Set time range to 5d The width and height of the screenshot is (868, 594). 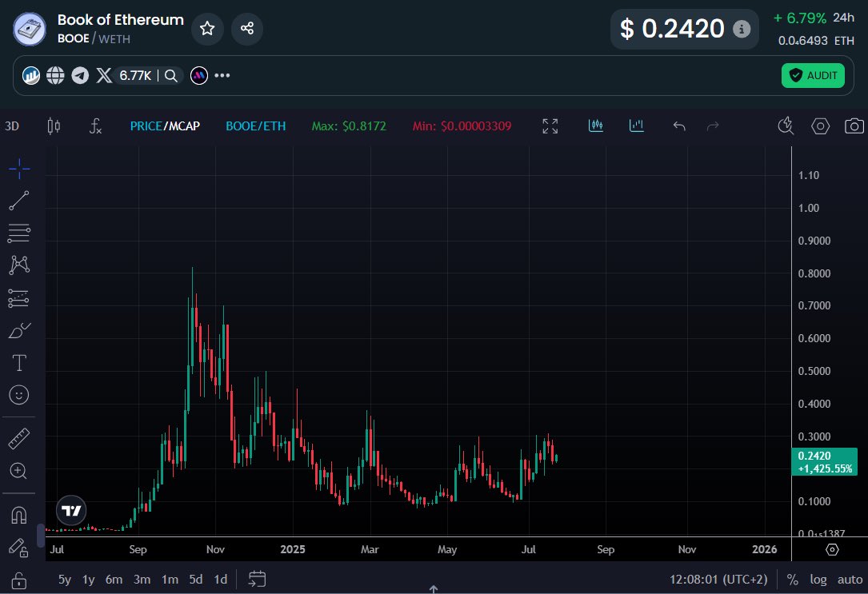[x=196, y=579]
